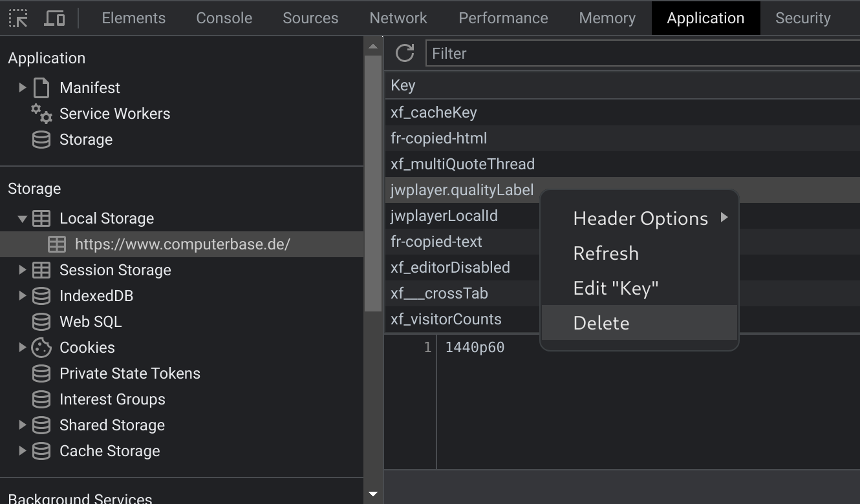Viewport: 860px width, 504px height.
Task: Click the sidebar scroll down arrow
Action: (x=373, y=494)
